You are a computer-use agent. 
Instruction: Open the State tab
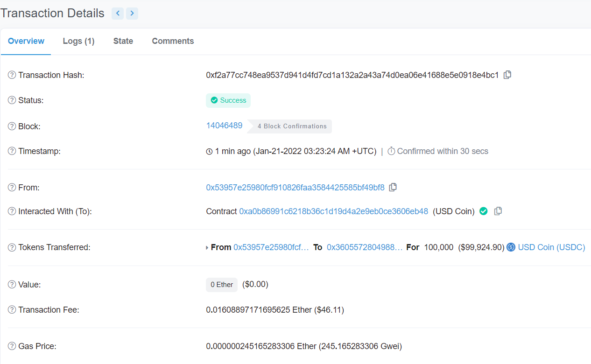tap(123, 41)
